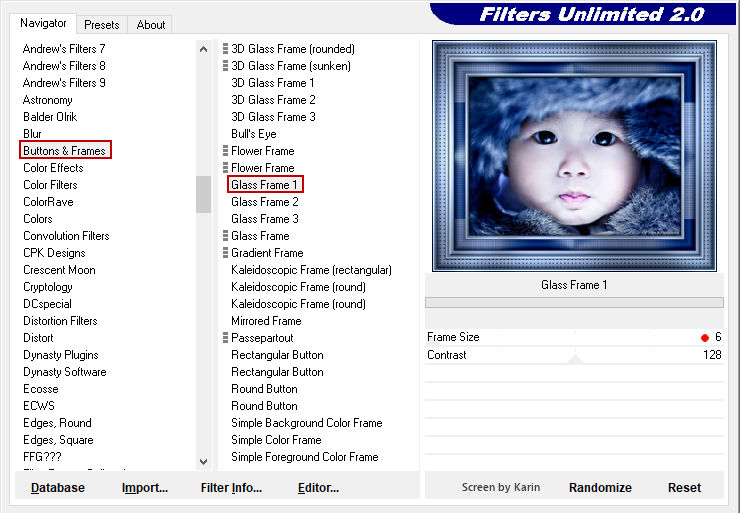Select the Navigator tab
Screen dimensions: 740x513
[44, 23]
